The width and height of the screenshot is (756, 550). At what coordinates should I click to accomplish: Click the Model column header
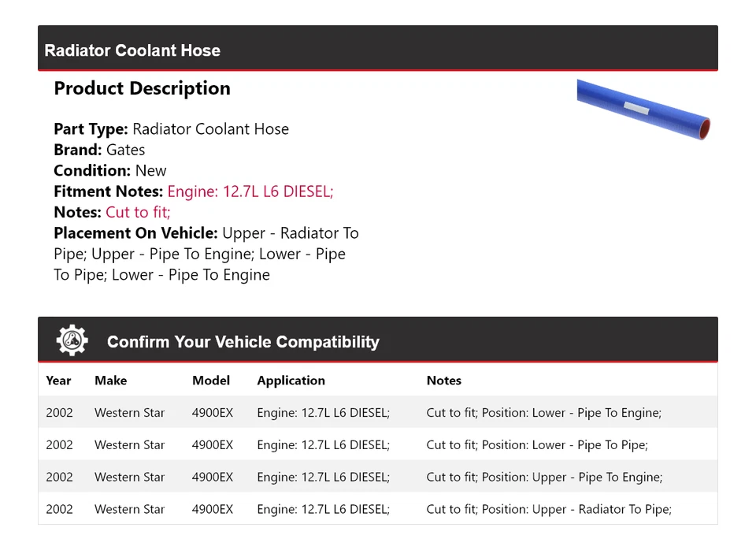pyautogui.click(x=211, y=380)
